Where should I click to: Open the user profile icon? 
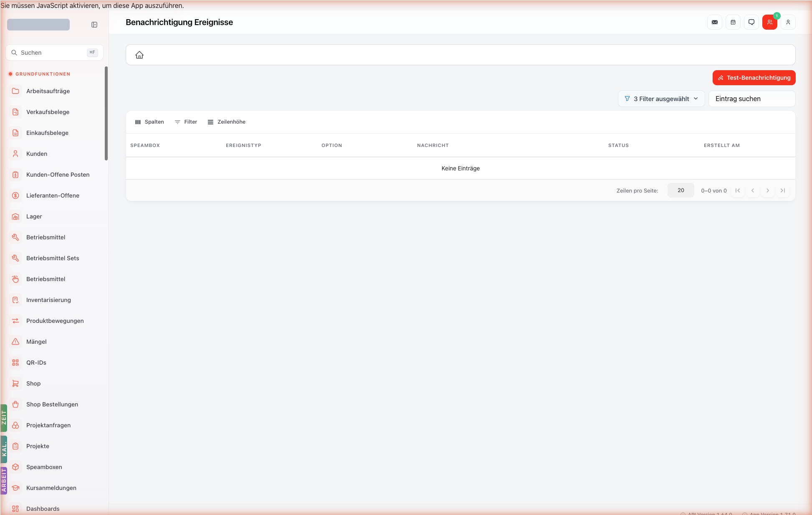coord(788,22)
